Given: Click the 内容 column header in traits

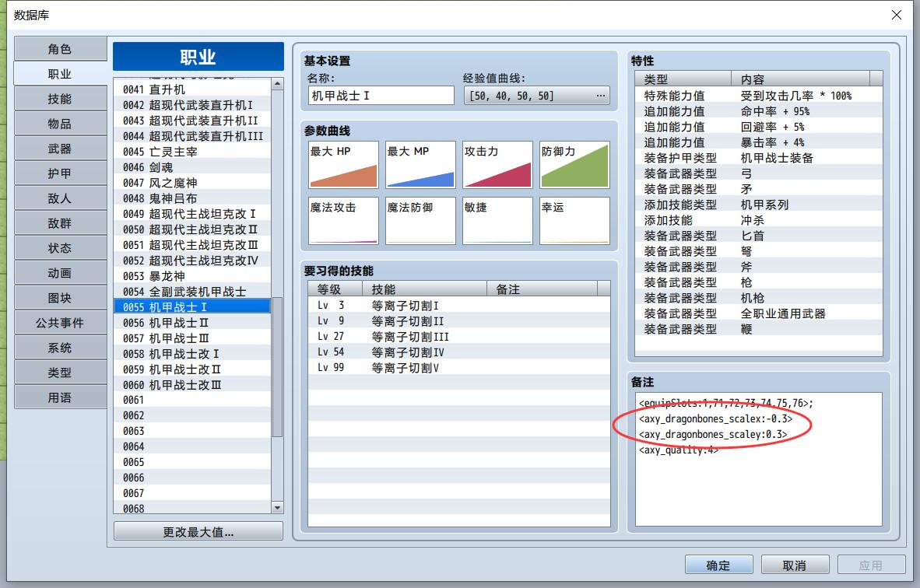Looking at the screenshot, I should click(800, 79).
